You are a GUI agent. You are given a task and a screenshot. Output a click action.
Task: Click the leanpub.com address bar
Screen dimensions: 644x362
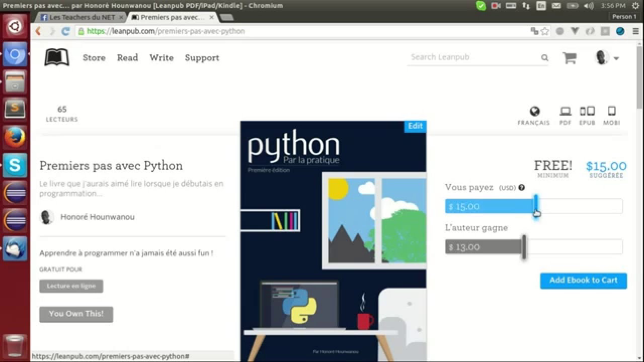point(302,31)
